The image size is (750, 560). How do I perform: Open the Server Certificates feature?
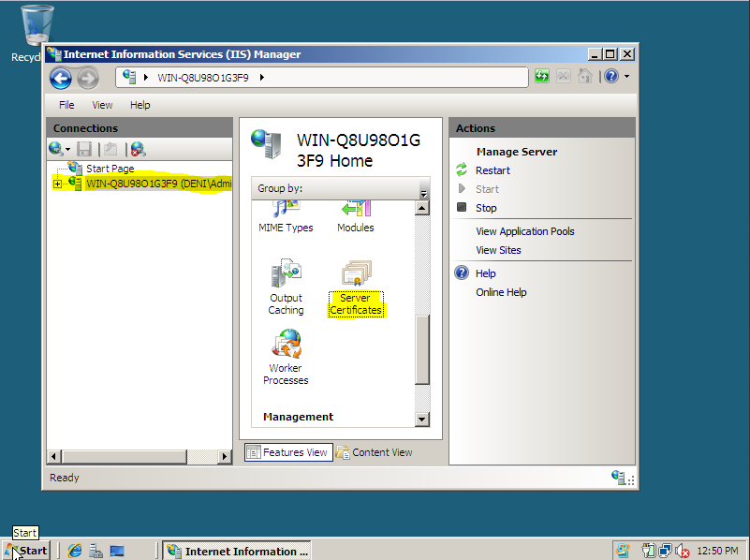[x=356, y=287]
